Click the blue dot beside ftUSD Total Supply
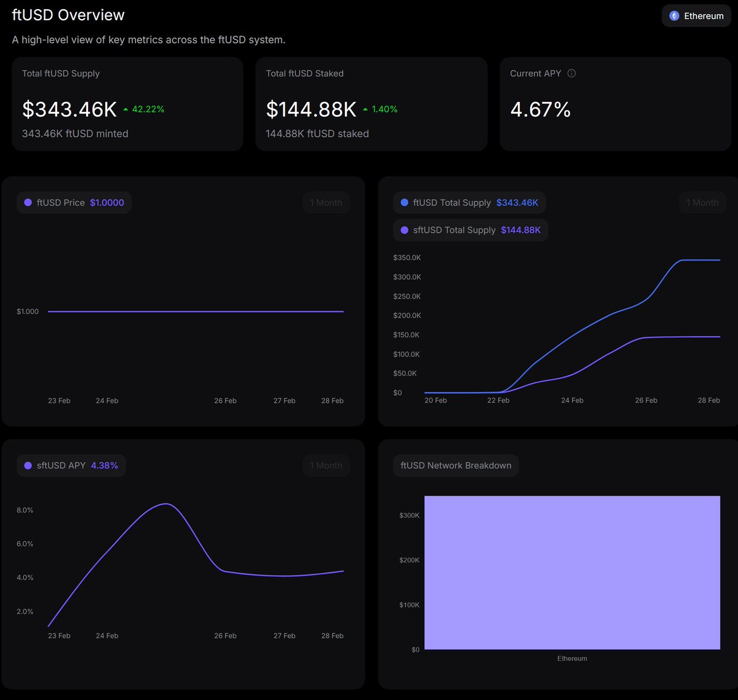Viewport: 738px width, 700px height. [404, 203]
